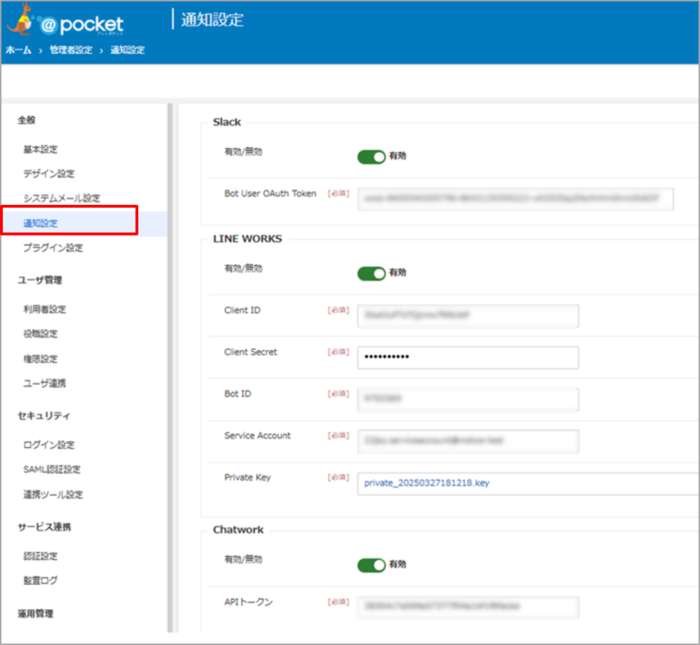Open 役職設定 in the sidebar
This screenshot has height=645, width=700.
pyautogui.click(x=41, y=334)
